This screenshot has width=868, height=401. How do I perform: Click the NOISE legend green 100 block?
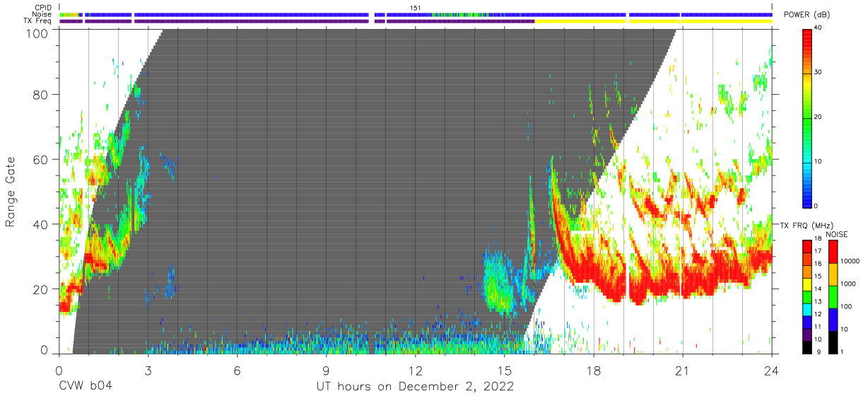pos(832,297)
